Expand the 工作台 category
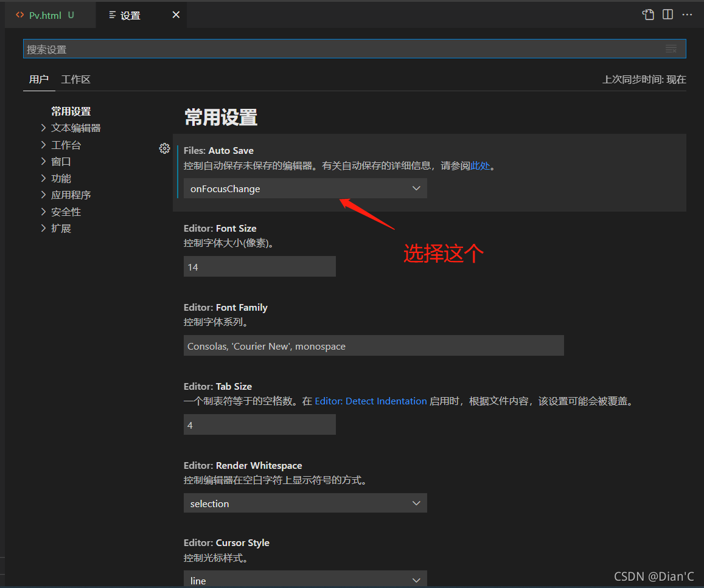This screenshot has height=588, width=704. point(61,145)
